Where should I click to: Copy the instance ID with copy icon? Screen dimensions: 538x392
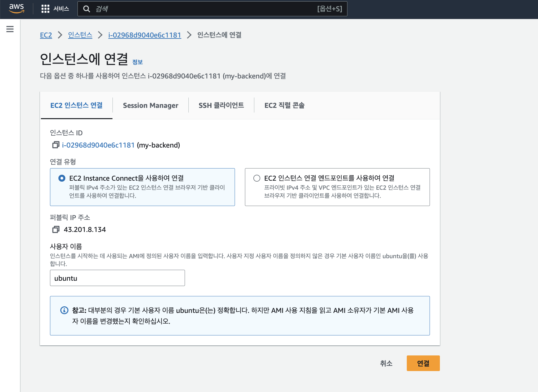(x=56, y=145)
